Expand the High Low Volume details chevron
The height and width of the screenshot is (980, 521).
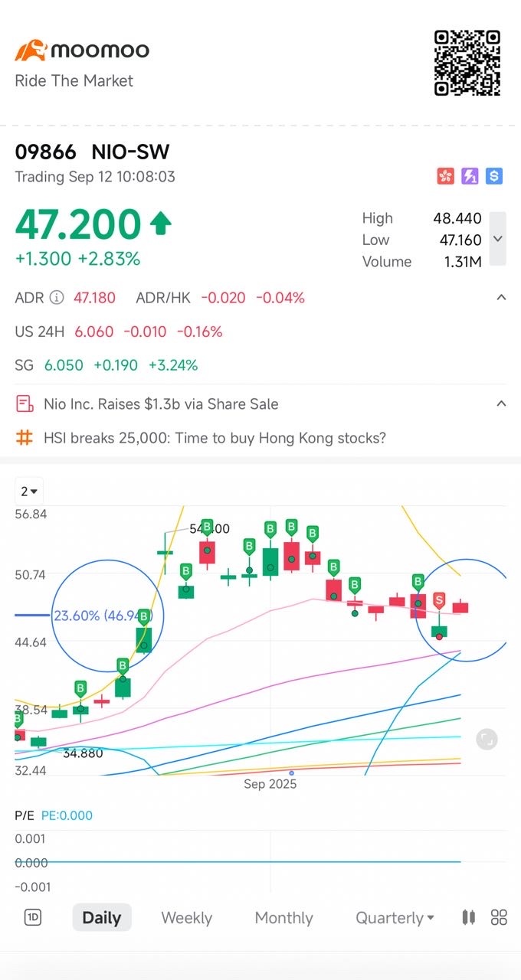pyautogui.click(x=498, y=239)
